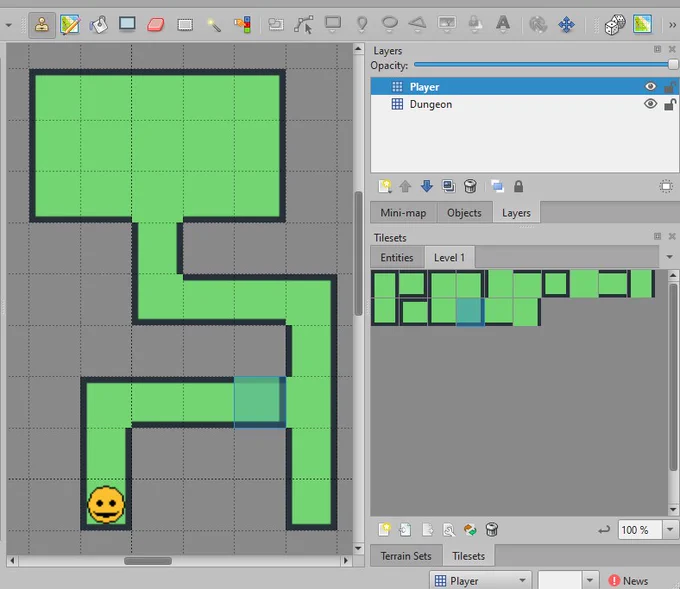Choose the Bucket Fill tool

98,25
